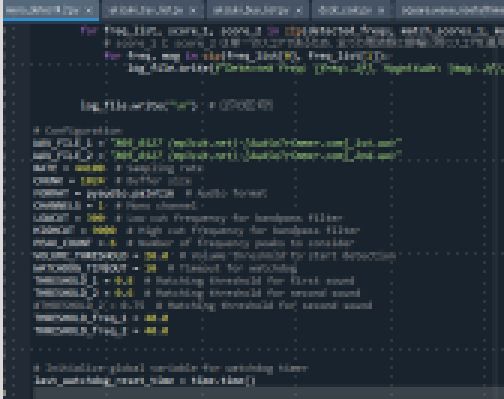Close the fourth editor tab
The width and height of the screenshot is (504, 399).
(x=381, y=11)
